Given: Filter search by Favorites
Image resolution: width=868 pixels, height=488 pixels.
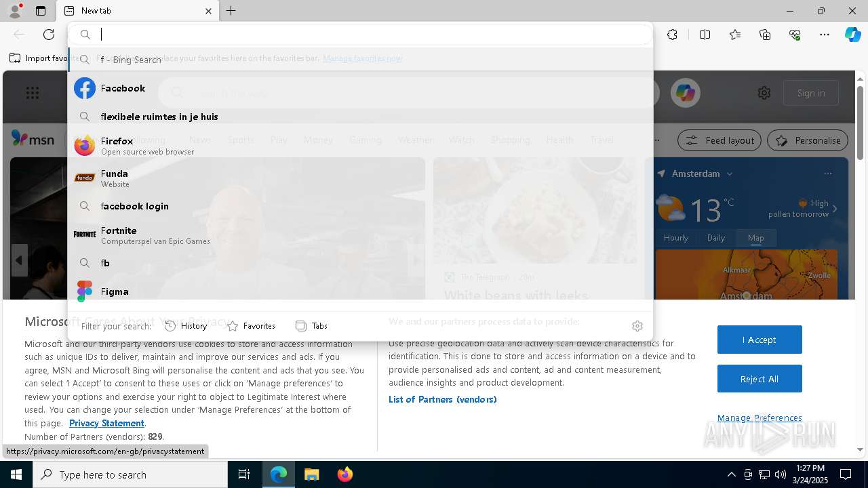Looking at the screenshot, I should tap(252, 326).
